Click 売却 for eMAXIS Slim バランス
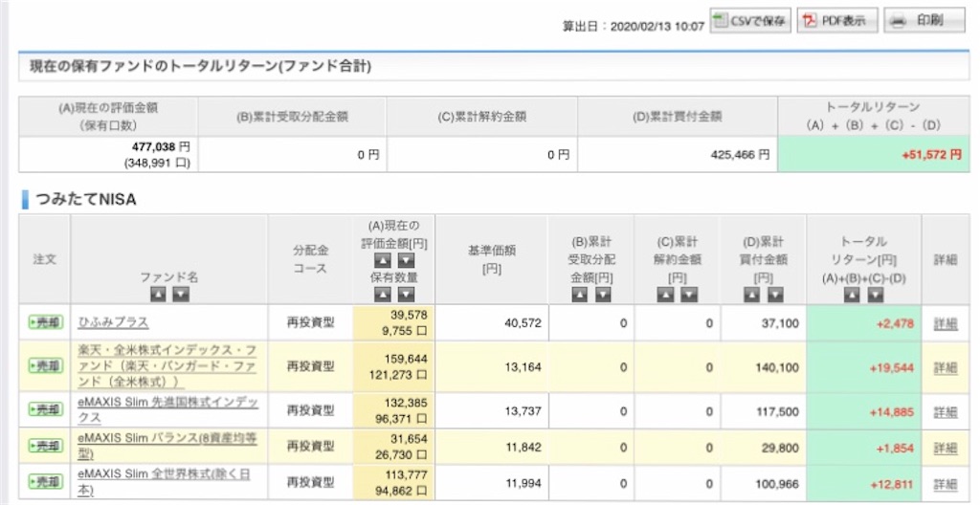This screenshot has height=505, width=980. [45, 446]
